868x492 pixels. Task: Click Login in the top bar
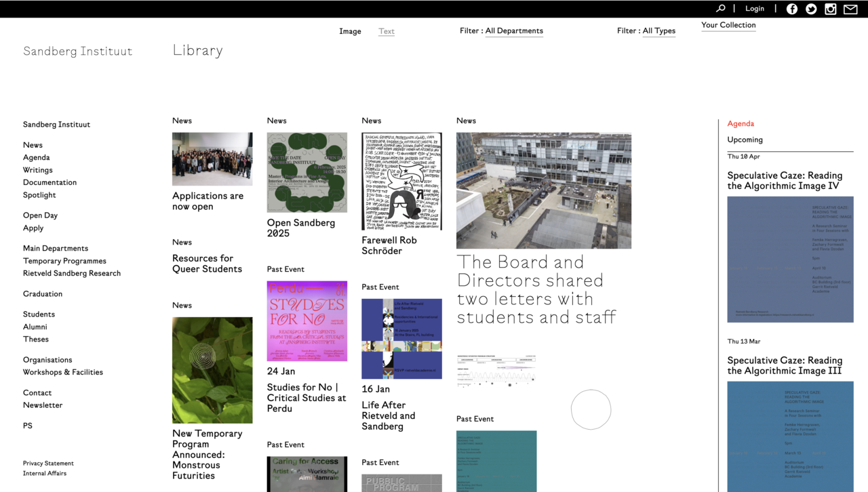[755, 9]
